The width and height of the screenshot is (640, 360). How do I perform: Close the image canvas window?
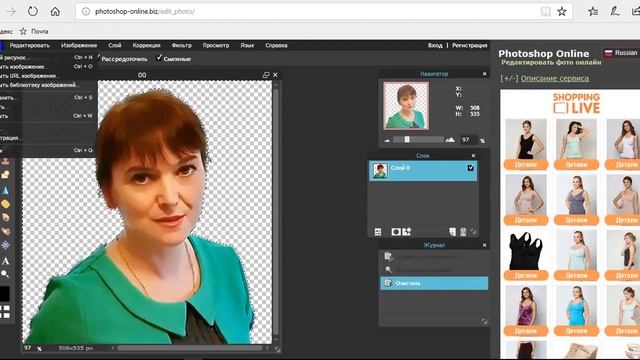(276, 75)
